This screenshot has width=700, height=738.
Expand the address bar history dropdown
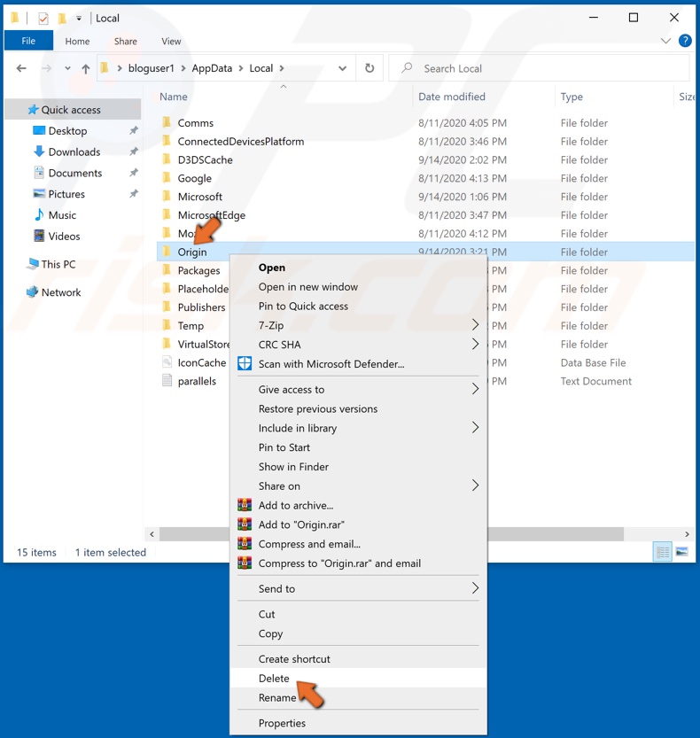[x=342, y=69]
